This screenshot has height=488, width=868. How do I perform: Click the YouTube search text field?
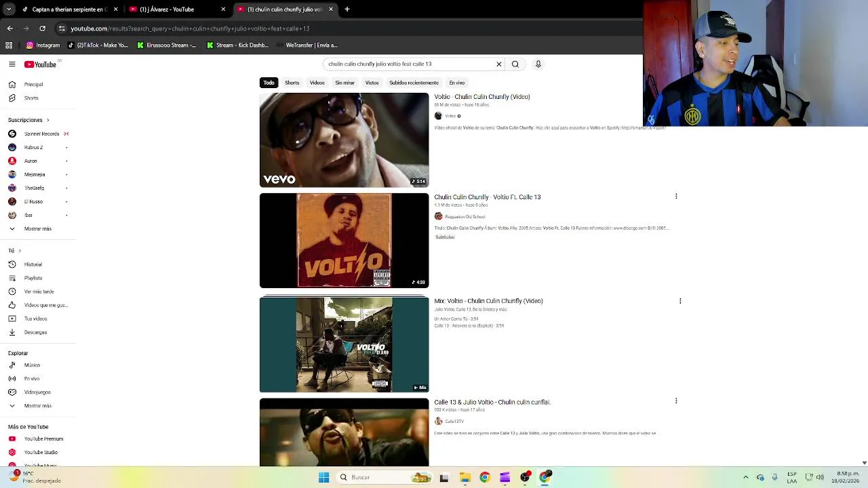pos(409,64)
